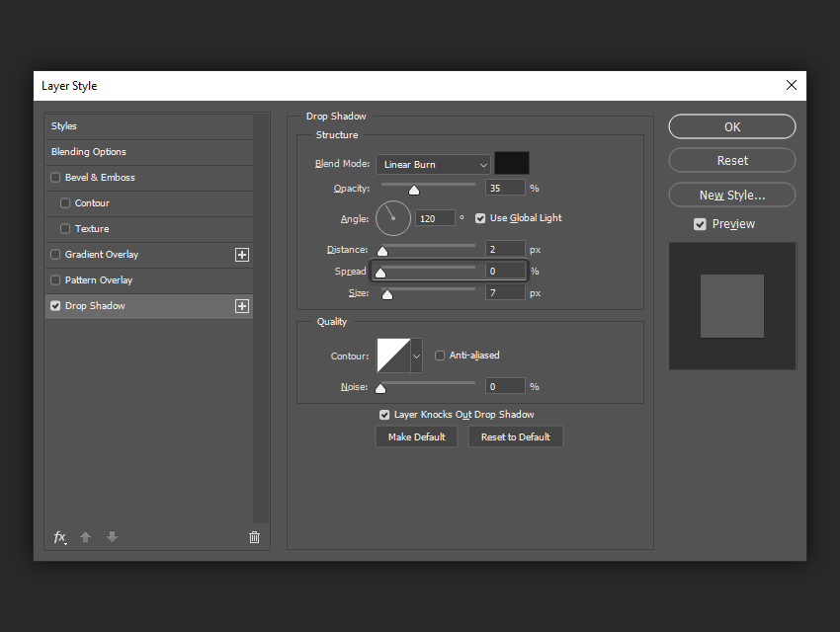Enable the Texture effect checkbox
The width and height of the screenshot is (840, 632).
(65, 228)
